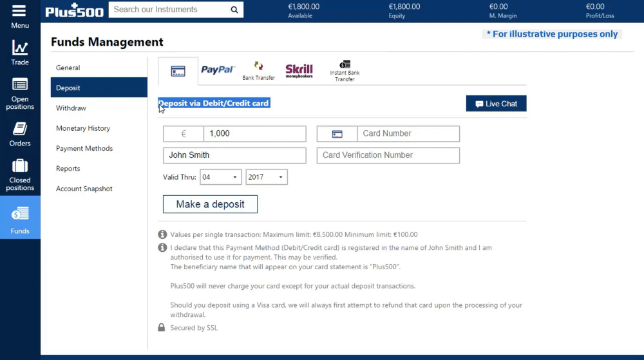Open the Valid Thru month dropdown

click(220, 177)
